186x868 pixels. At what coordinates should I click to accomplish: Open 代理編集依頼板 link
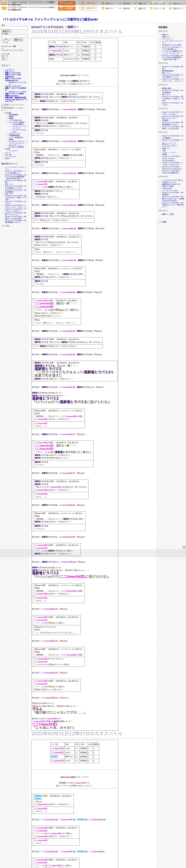[x=14, y=135]
